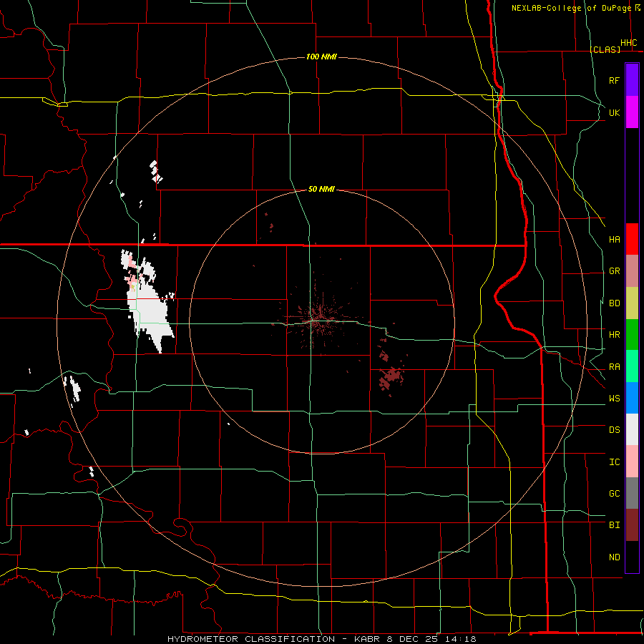The width and height of the screenshot is (644, 644).
Task: Select the IC pink legend swatch
Action: click(x=632, y=462)
